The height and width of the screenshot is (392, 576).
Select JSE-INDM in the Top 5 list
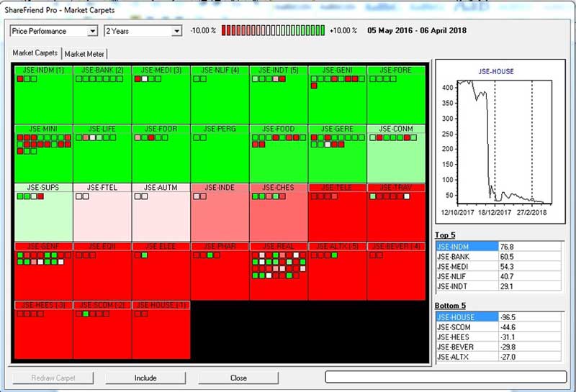pyautogui.click(x=467, y=247)
